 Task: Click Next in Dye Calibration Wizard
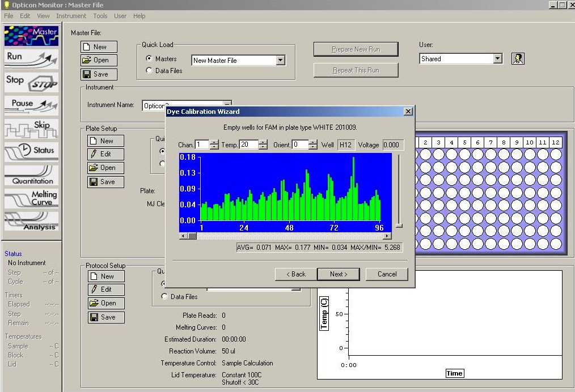(x=339, y=274)
